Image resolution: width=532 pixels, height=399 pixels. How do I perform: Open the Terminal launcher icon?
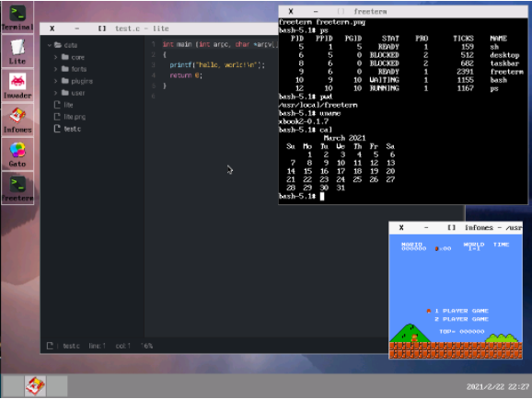(x=17, y=17)
